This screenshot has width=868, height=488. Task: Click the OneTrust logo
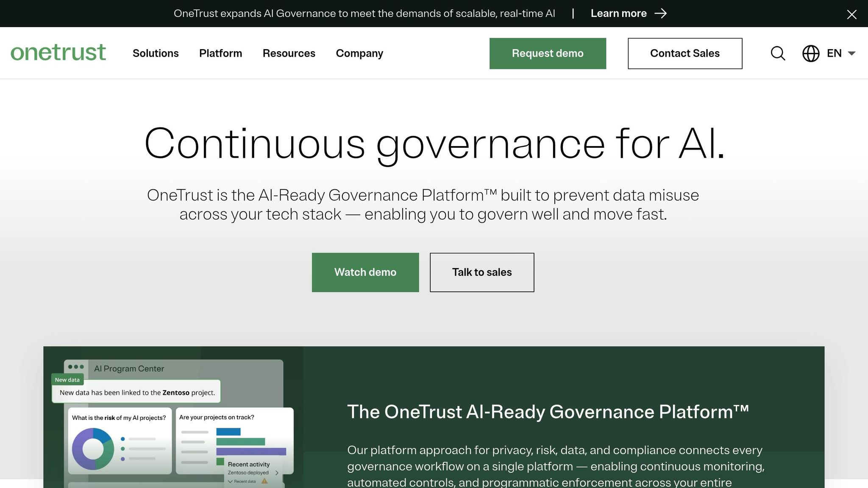pyautogui.click(x=58, y=53)
